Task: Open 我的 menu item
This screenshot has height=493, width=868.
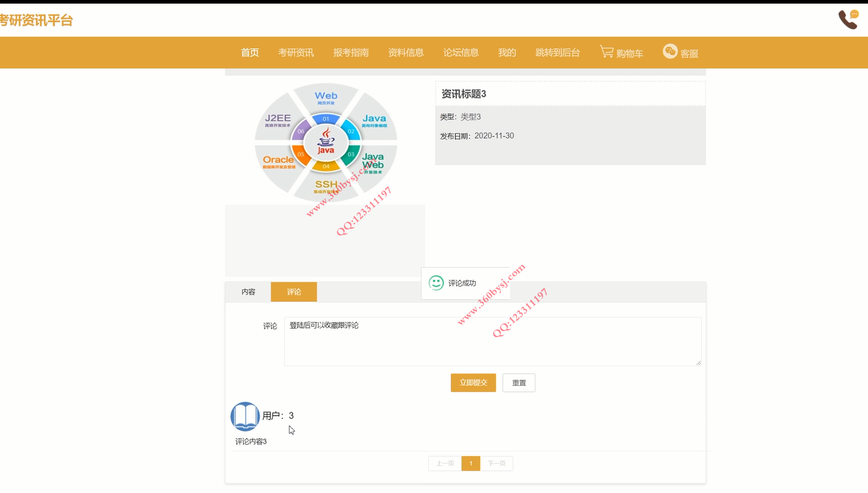Action: pyautogui.click(x=507, y=52)
